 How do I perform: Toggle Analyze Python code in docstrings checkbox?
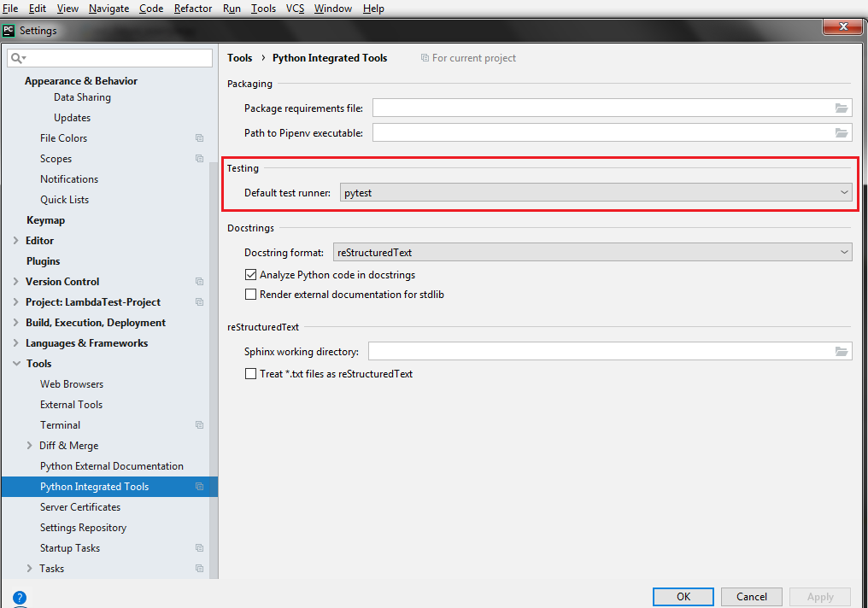[251, 274]
